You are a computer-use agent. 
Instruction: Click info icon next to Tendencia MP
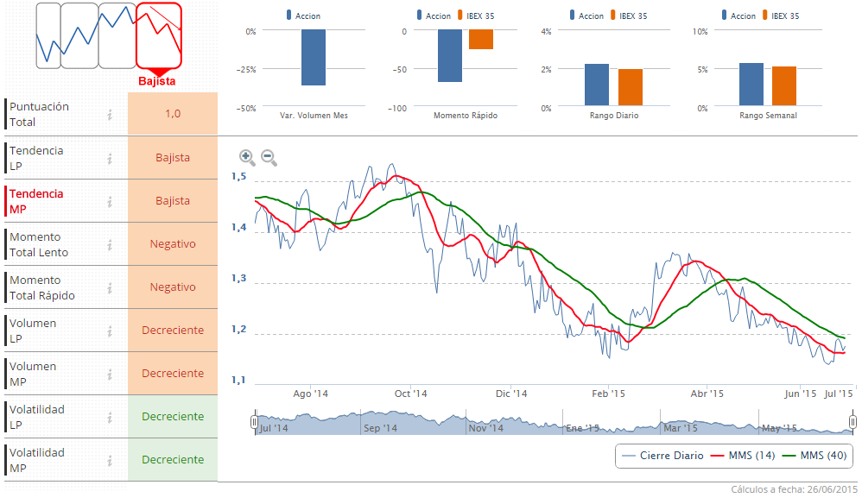(110, 201)
